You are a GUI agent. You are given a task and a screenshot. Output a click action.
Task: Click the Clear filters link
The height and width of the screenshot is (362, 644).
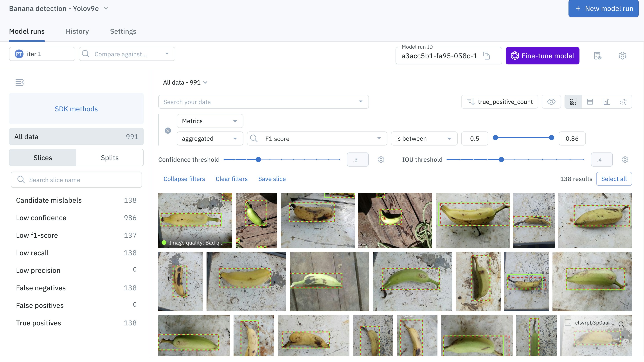click(x=232, y=179)
